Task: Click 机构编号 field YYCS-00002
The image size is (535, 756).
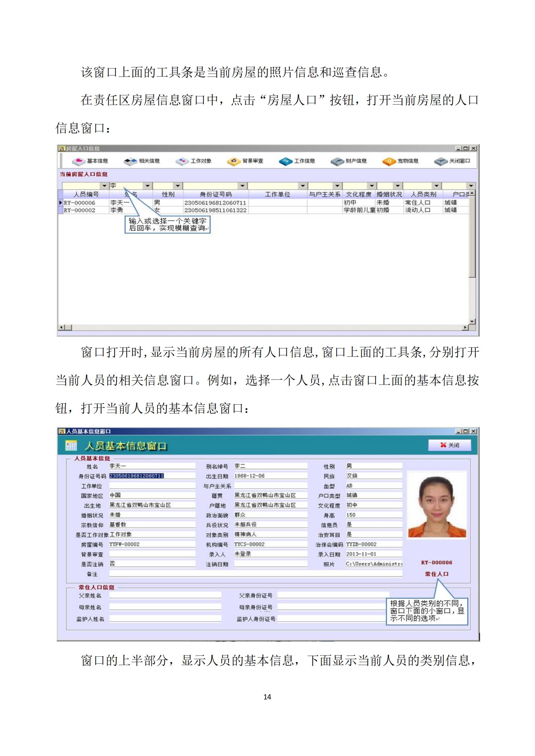Action: (270, 544)
